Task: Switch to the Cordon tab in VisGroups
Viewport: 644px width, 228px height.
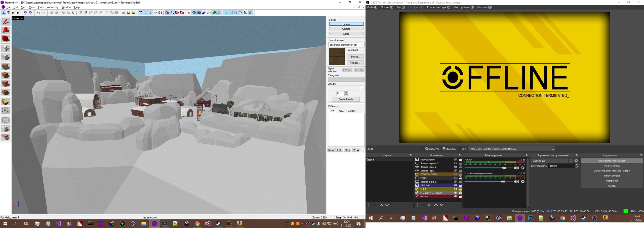Action: tap(351, 111)
